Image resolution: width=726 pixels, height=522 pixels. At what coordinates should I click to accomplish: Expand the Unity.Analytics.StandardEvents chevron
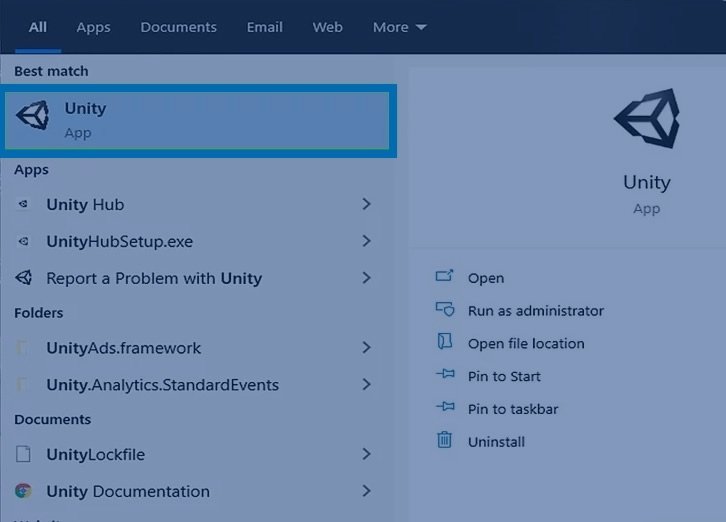point(366,384)
